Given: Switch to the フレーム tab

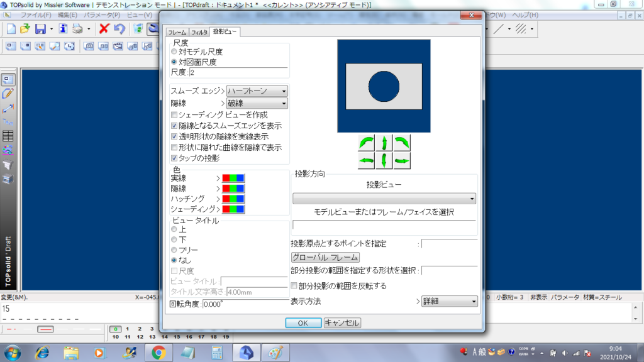Looking at the screenshot, I should point(177,33).
